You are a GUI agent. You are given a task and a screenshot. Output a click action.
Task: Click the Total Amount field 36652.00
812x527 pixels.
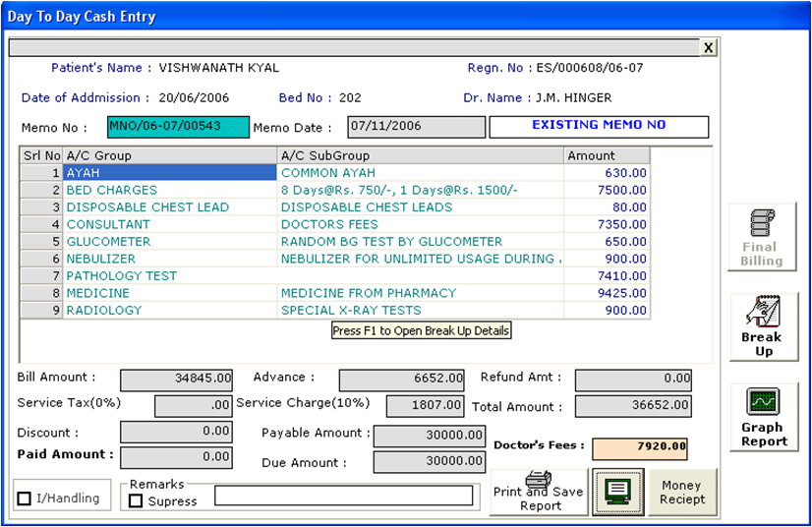[x=633, y=406]
